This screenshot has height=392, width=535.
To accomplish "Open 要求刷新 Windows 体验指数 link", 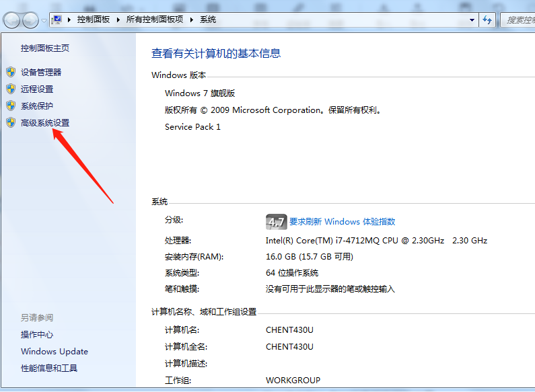I will coord(343,222).
